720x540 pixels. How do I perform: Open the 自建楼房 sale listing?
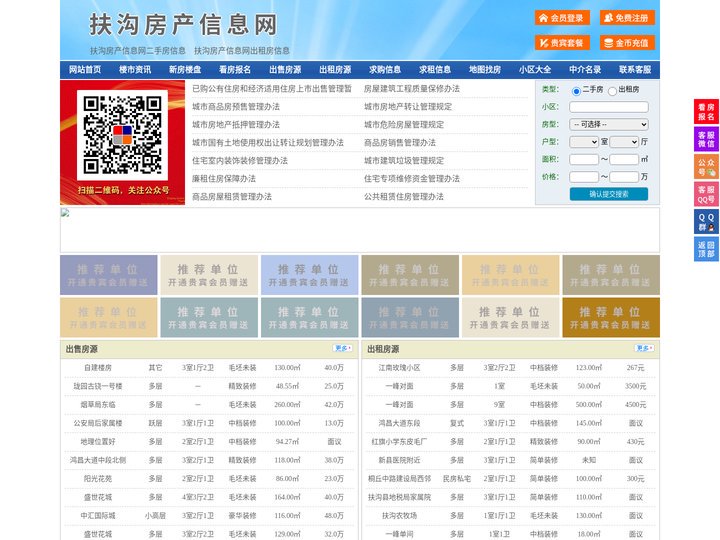(x=98, y=368)
